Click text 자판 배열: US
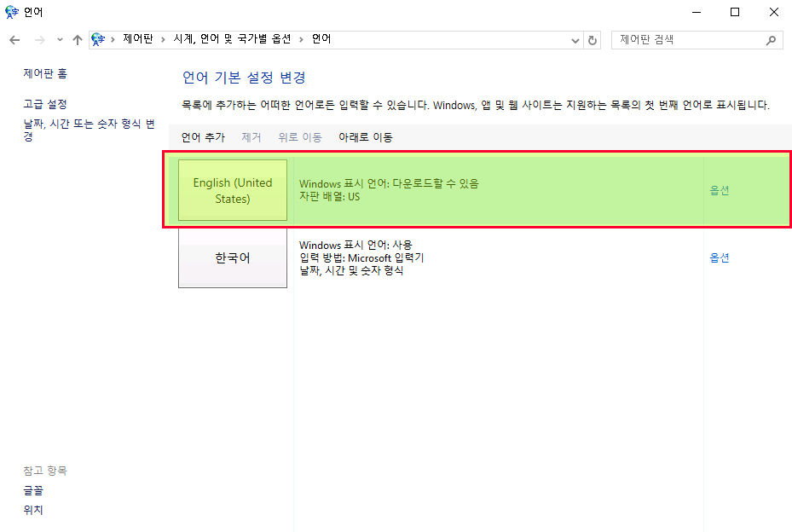This screenshot has height=532, width=792. coord(329,197)
